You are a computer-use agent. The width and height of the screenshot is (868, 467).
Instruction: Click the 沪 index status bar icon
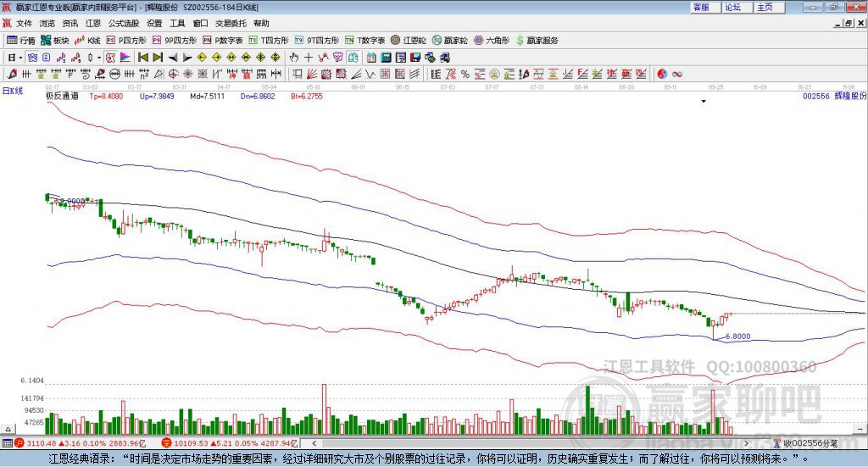pyautogui.click(x=19, y=443)
